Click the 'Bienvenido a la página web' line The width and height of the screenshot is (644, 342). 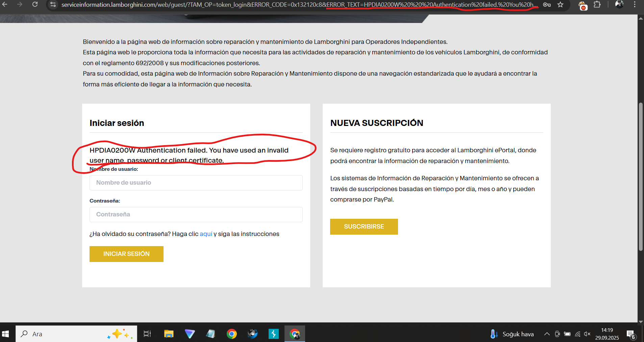pyautogui.click(x=265, y=42)
